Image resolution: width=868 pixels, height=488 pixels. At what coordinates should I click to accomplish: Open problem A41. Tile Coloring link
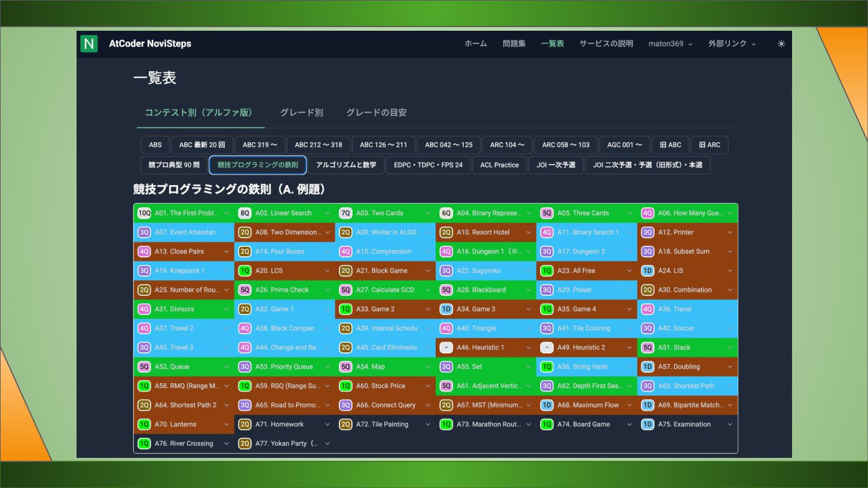pyautogui.click(x=583, y=328)
